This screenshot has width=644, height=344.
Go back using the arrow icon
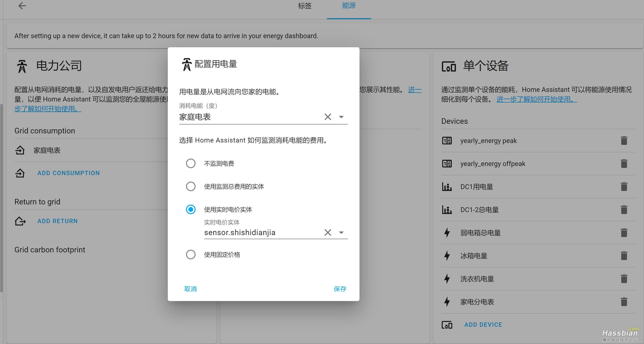pos(22,6)
